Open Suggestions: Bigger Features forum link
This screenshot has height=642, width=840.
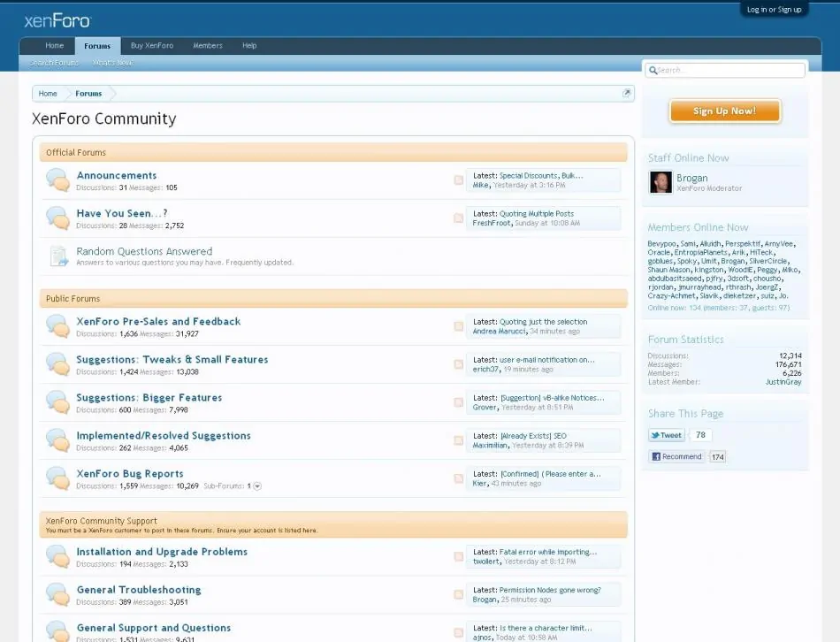click(x=149, y=398)
